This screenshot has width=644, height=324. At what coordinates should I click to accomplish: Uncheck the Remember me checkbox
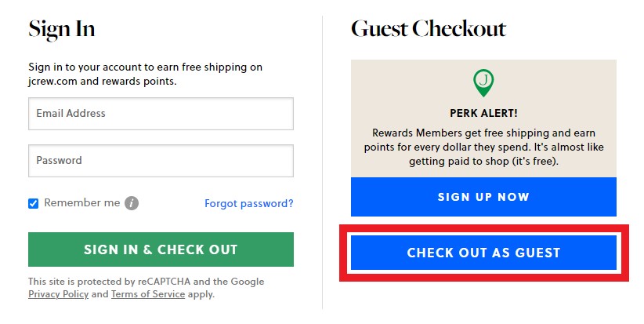pyautogui.click(x=34, y=203)
